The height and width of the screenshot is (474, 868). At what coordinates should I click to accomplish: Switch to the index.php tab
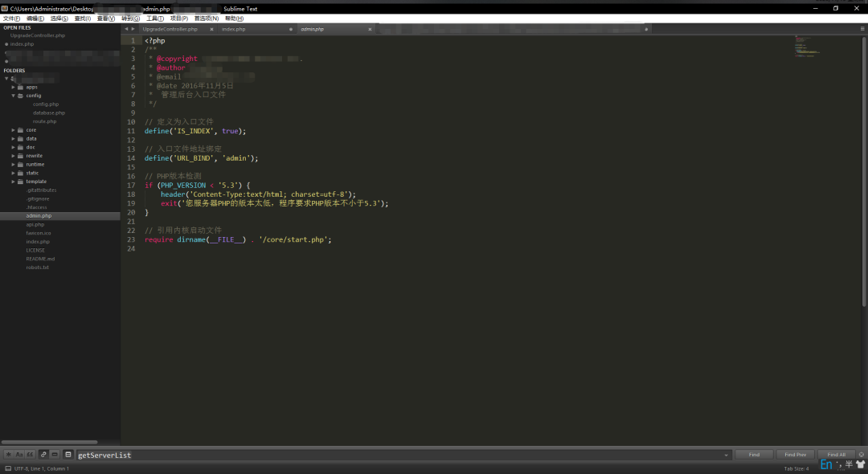(x=234, y=29)
